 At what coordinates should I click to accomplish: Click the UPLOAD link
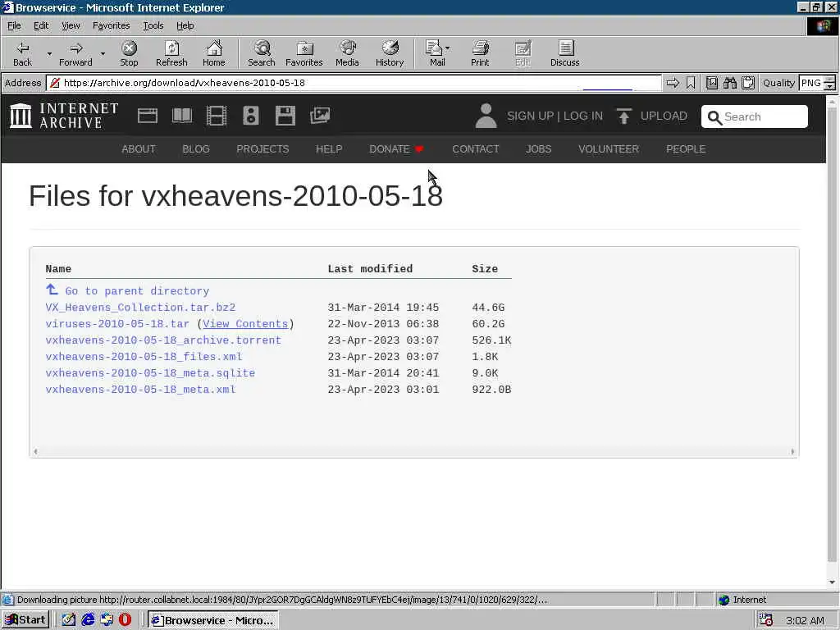pyautogui.click(x=664, y=116)
